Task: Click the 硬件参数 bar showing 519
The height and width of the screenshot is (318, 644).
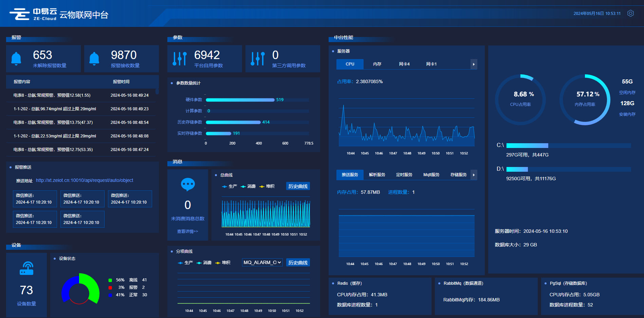Action: tap(240, 100)
